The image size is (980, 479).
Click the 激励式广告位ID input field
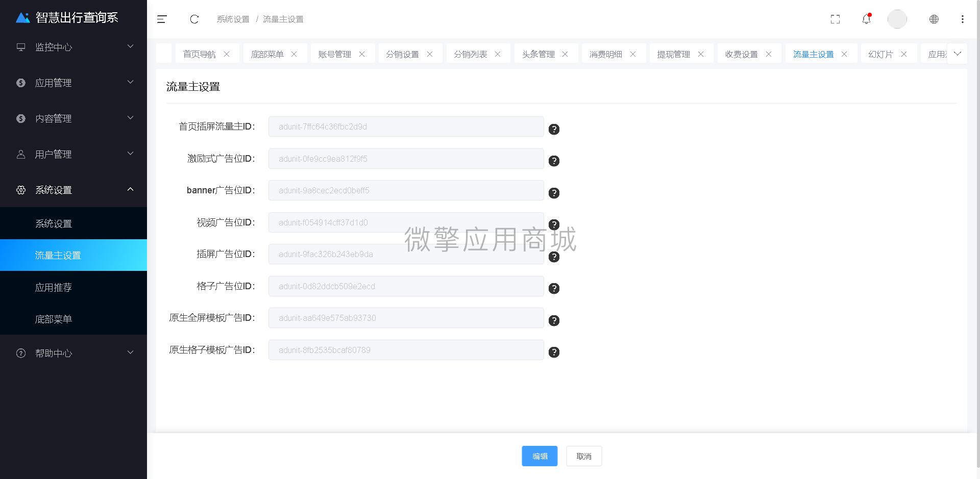406,159
